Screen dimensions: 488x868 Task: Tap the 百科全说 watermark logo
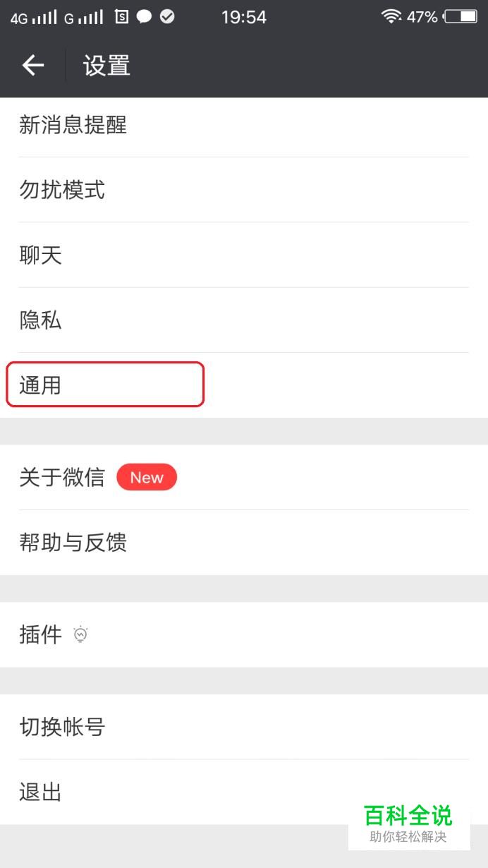point(408,824)
